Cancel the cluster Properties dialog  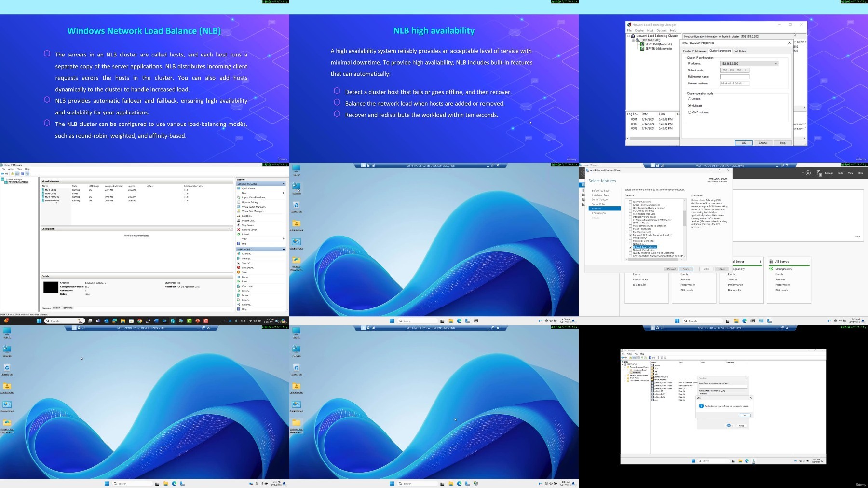coord(763,143)
